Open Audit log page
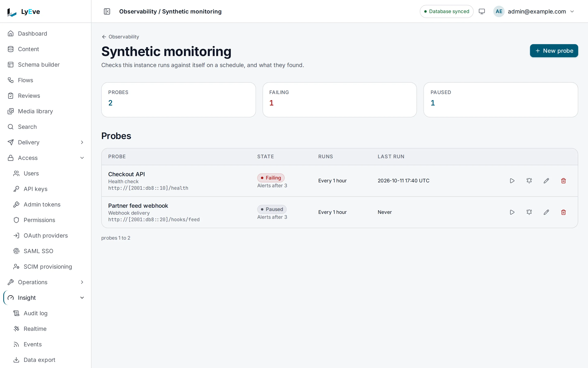The height and width of the screenshot is (368, 588). [48, 313]
